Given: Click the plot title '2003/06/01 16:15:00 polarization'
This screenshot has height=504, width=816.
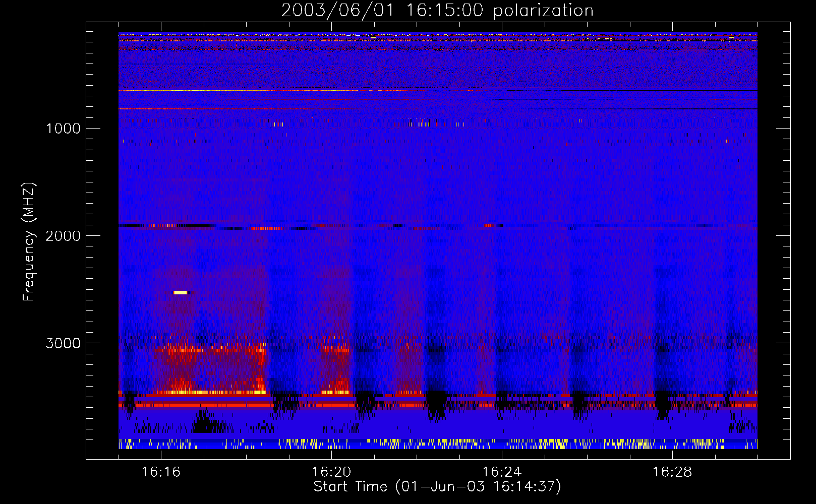Looking at the screenshot, I should [x=437, y=11].
